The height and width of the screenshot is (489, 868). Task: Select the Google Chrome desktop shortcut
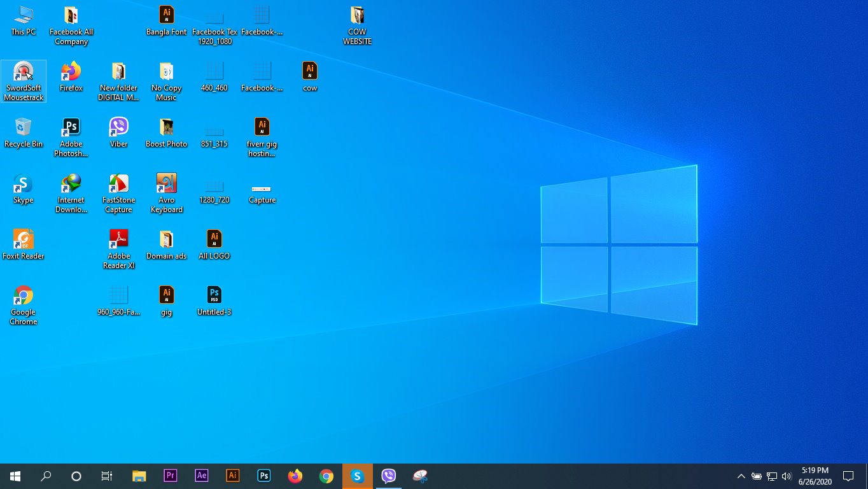coord(24,306)
